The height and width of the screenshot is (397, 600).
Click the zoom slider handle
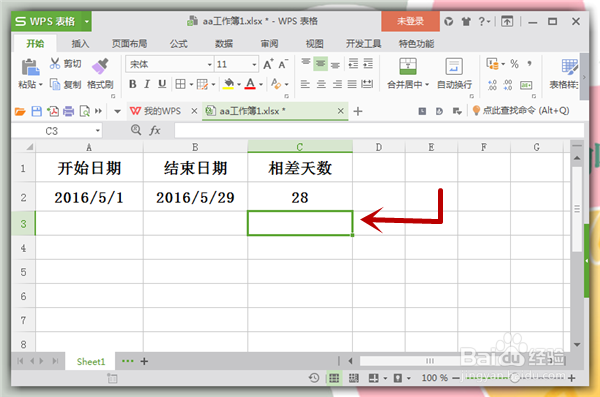(x=515, y=378)
